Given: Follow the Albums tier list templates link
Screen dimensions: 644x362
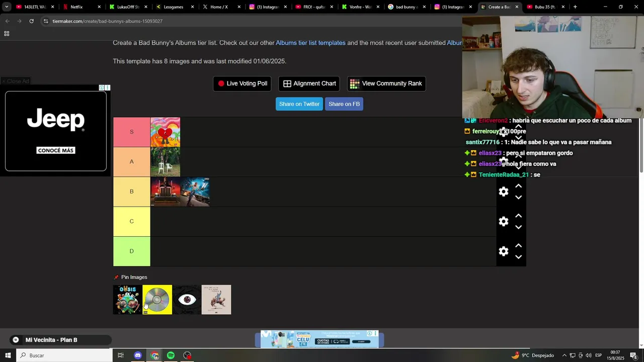Looking at the screenshot, I should point(310,43).
